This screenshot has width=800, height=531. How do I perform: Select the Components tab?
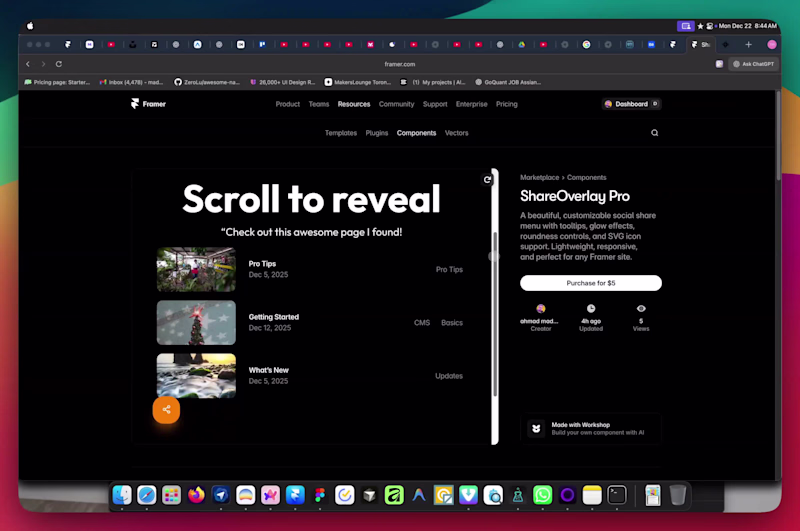[x=416, y=133]
